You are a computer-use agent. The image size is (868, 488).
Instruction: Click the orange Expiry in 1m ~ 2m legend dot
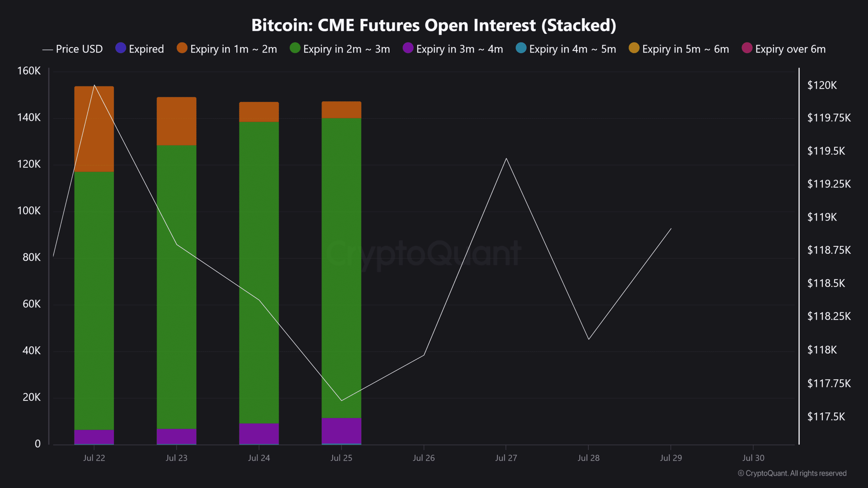(182, 48)
